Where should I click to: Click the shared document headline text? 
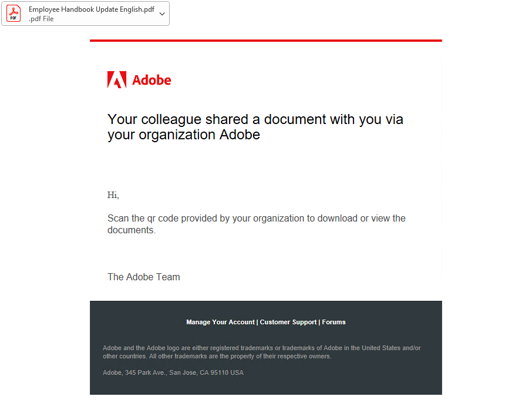(x=255, y=127)
